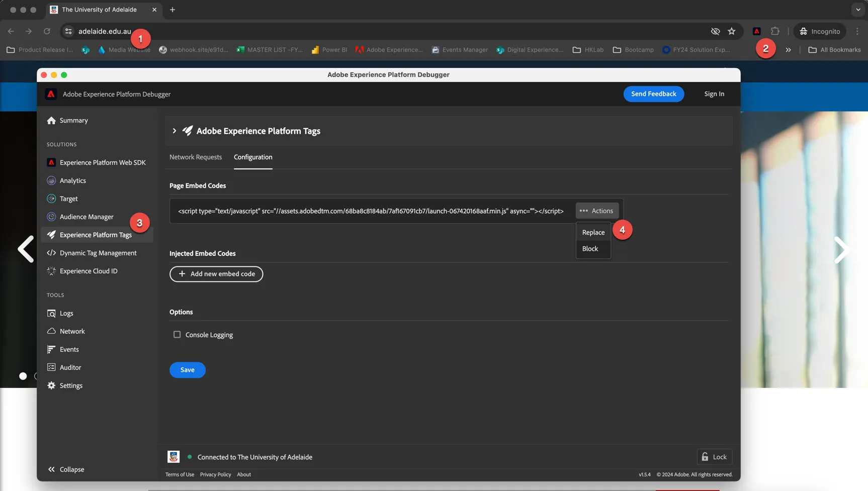Open the Logs tool icon
Viewport: 868px width, 491px height.
(x=51, y=314)
